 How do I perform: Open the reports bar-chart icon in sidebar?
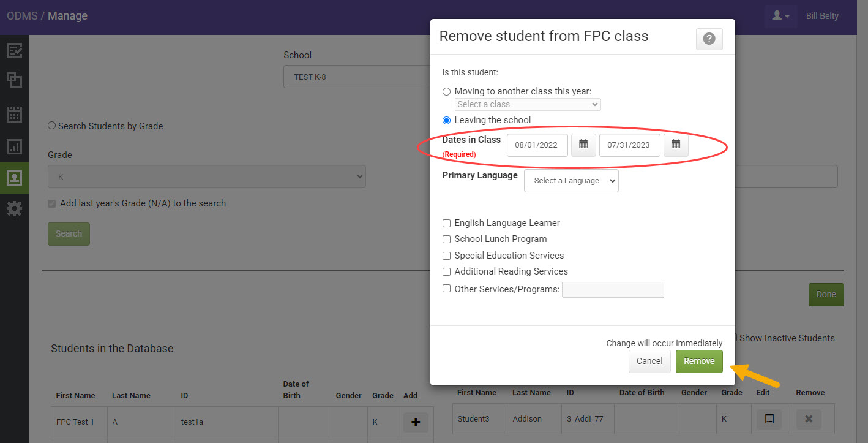point(15,146)
